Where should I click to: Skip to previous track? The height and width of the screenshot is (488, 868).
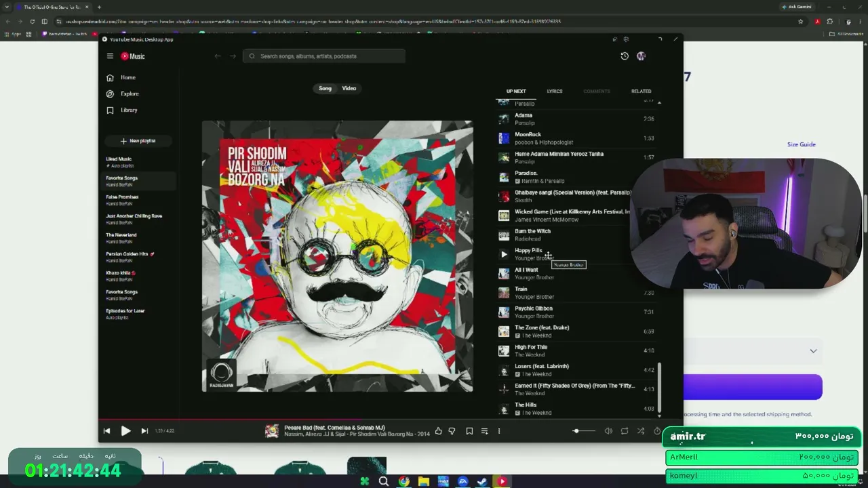tap(106, 431)
